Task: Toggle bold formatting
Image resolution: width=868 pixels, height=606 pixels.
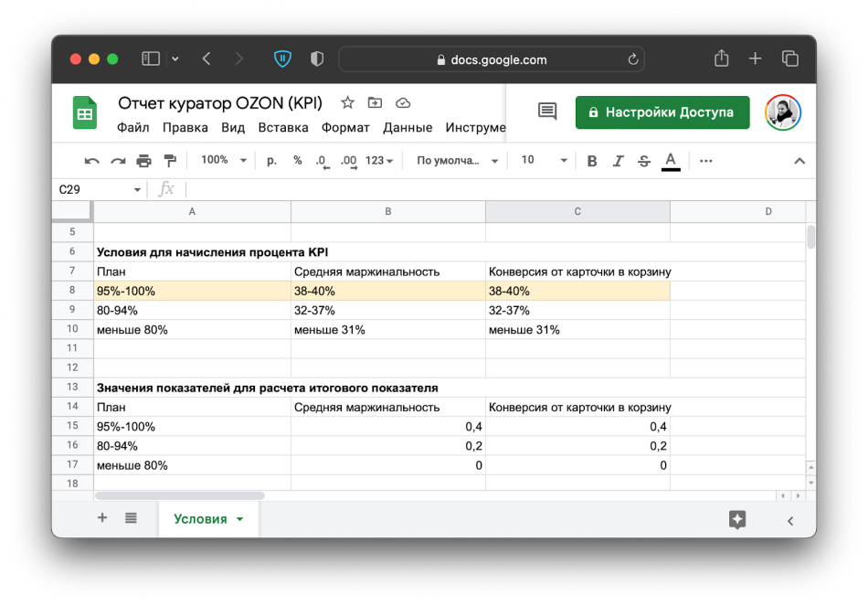Action: pos(592,161)
